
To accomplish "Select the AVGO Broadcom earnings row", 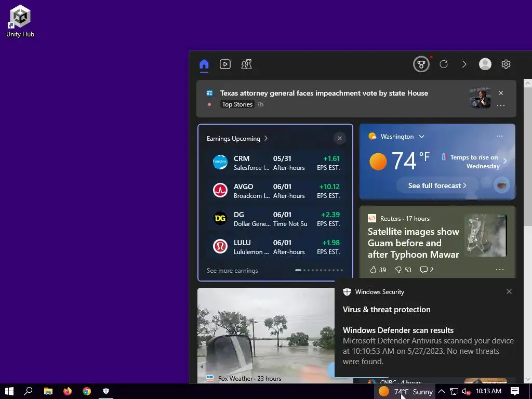I will (x=275, y=191).
